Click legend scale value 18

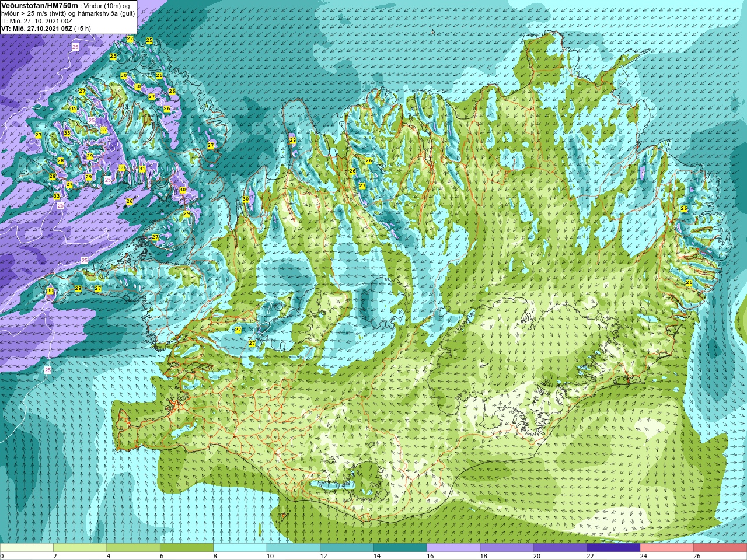[483, 556]
